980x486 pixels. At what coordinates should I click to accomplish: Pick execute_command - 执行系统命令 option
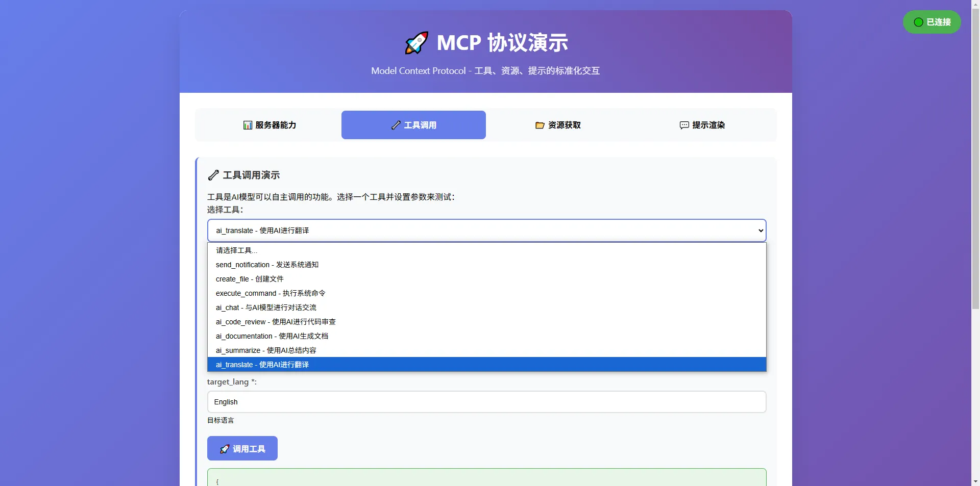tap(487, 293)
